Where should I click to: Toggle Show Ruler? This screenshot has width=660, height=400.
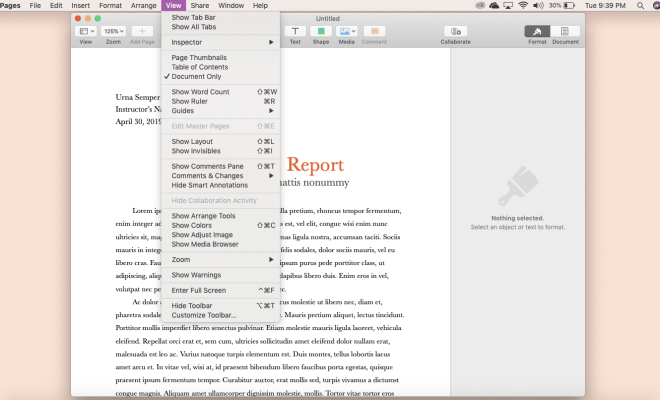tap(221, 101)
